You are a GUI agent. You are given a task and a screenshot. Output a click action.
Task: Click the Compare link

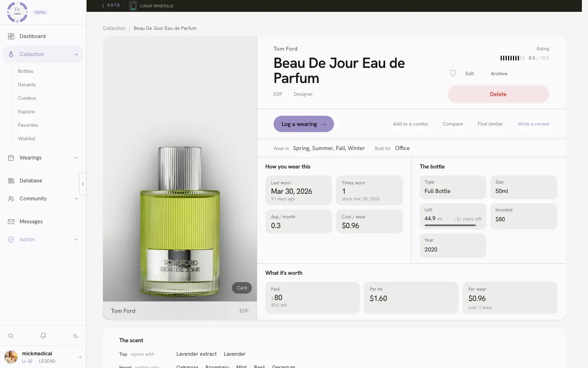[x=453, y=124]
